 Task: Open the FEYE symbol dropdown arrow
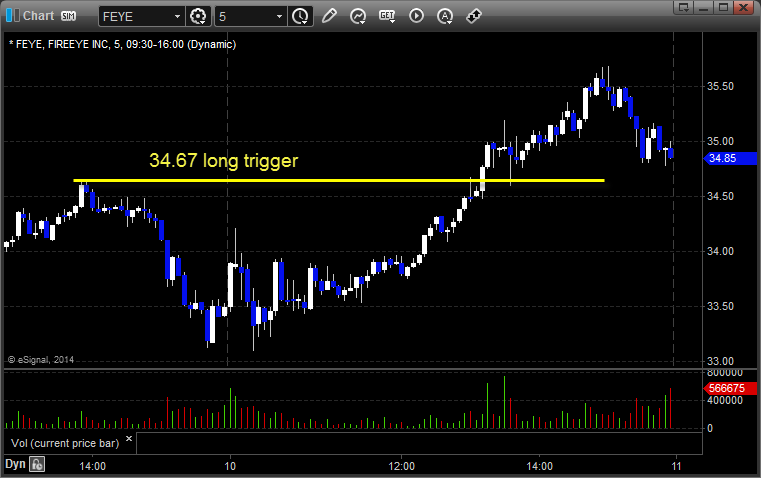coord(178,16)
